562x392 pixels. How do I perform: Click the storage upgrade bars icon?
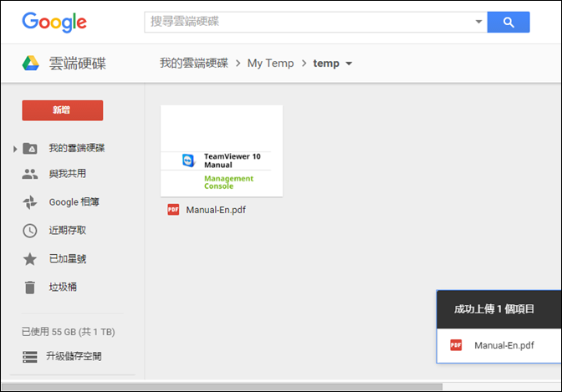[30, 357]
